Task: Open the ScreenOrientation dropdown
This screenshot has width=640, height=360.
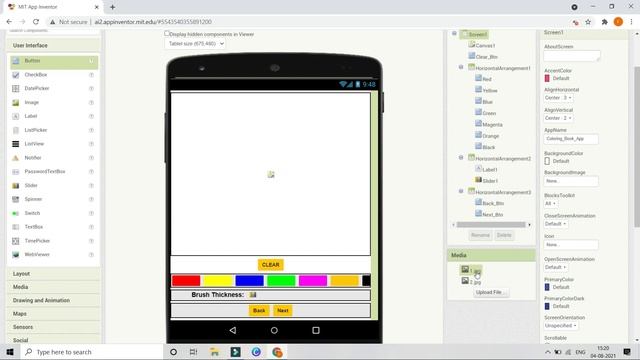Action: pyautogui.click(x=561, y=326)
